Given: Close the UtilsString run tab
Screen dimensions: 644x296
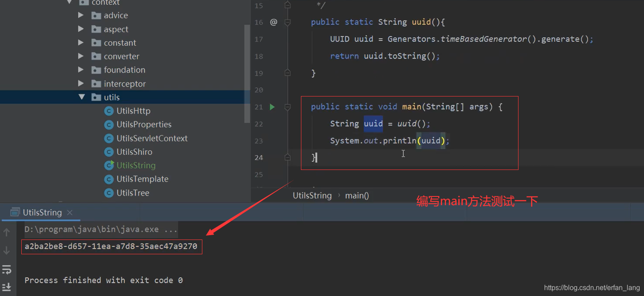Looking at the screenshot, I should [x=69, y=213].
